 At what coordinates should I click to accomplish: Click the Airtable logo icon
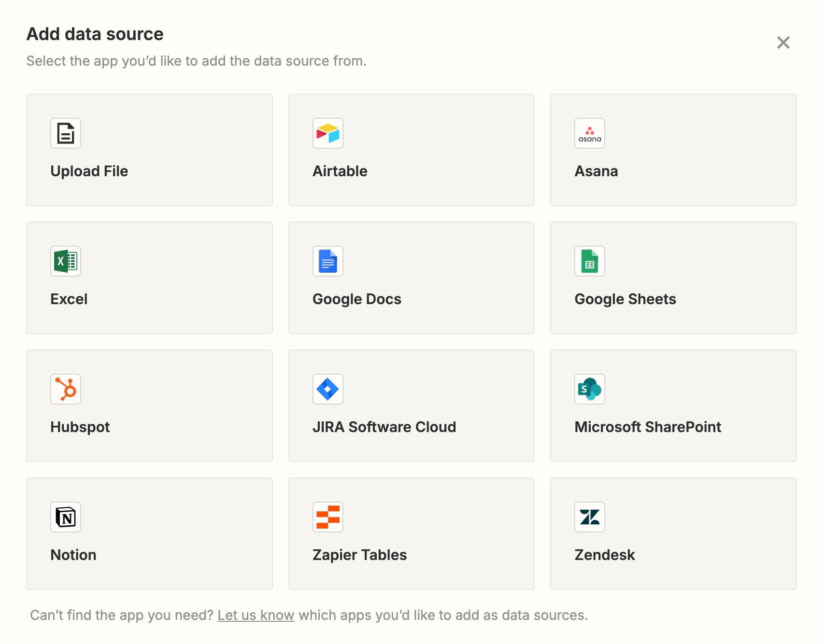pyautogui.click(x=328, y=133)
